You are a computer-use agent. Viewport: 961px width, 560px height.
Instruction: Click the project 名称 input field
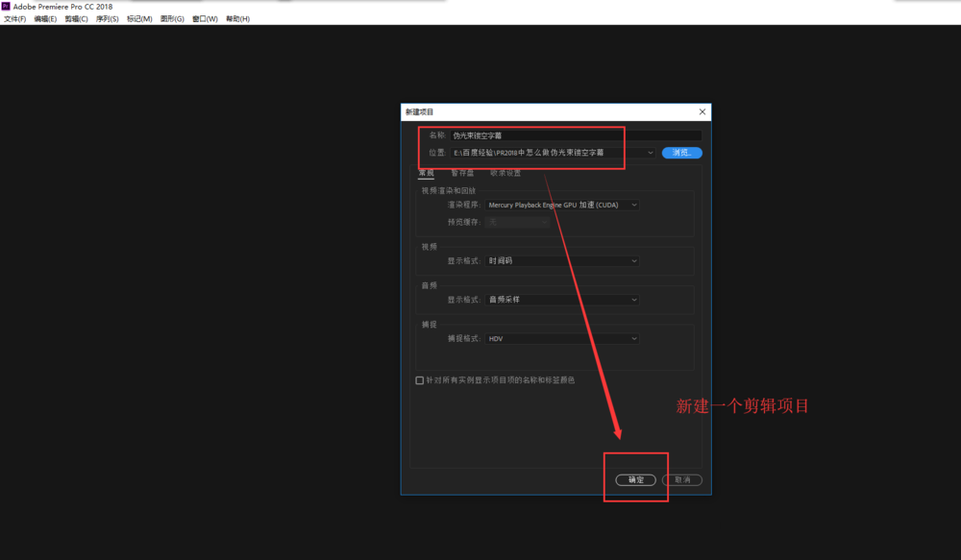[x=576, y=135]
